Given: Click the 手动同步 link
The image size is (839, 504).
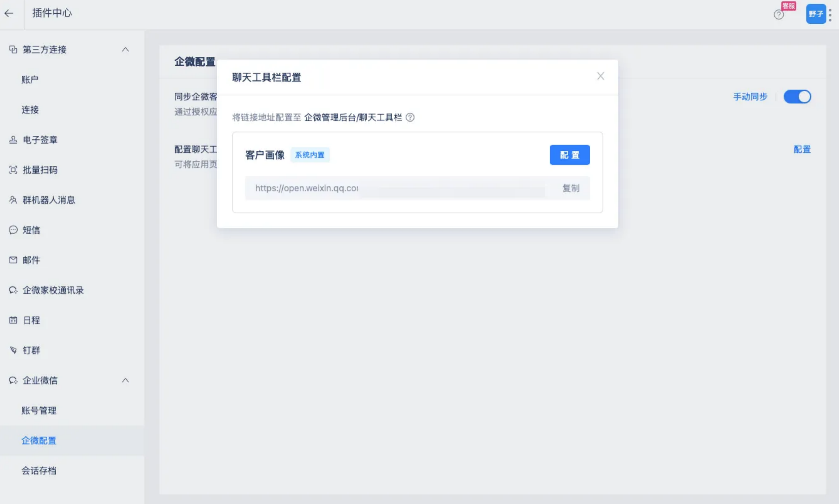Looking at the screenshot, I should point(750,97).
